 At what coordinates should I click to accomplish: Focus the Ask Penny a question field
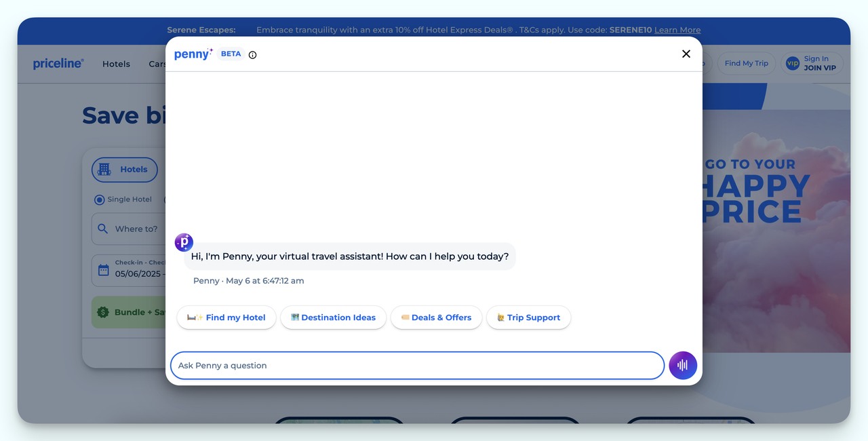[417, 365]
